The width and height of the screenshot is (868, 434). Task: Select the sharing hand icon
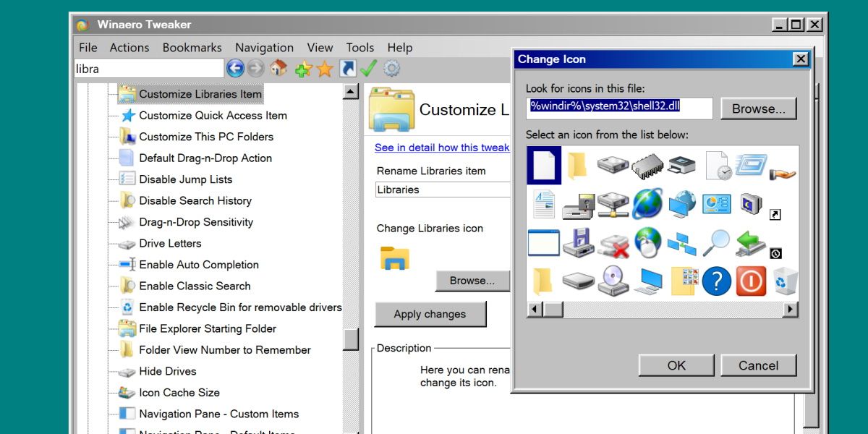(783, 173)
